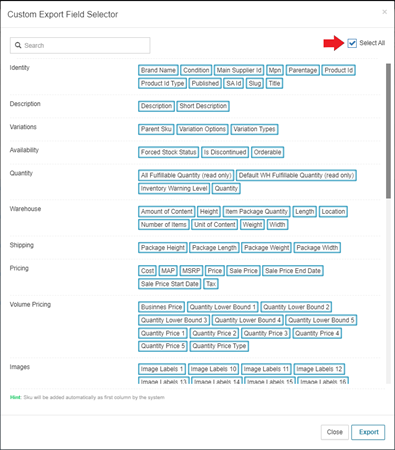Toggle the Mpn field tag
Image resolution: width=395 pixels, height=450 pixels.
pyautogui.click(x=275, y=70)
